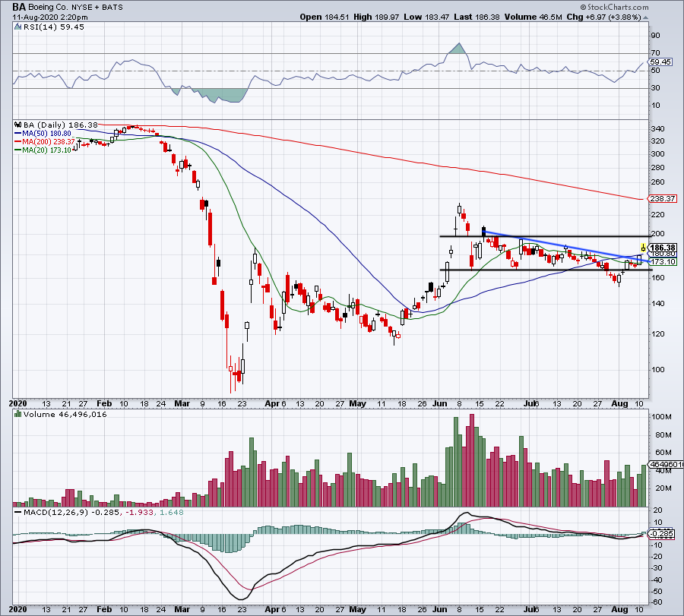
Task: Click the Low 183.47 value
Action: 426,17
